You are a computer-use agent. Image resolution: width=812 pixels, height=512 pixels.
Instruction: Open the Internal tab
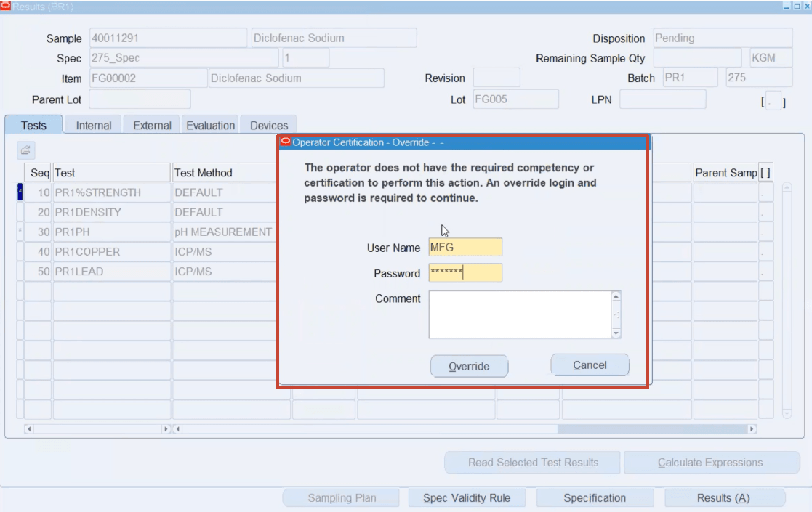(93, 126)
